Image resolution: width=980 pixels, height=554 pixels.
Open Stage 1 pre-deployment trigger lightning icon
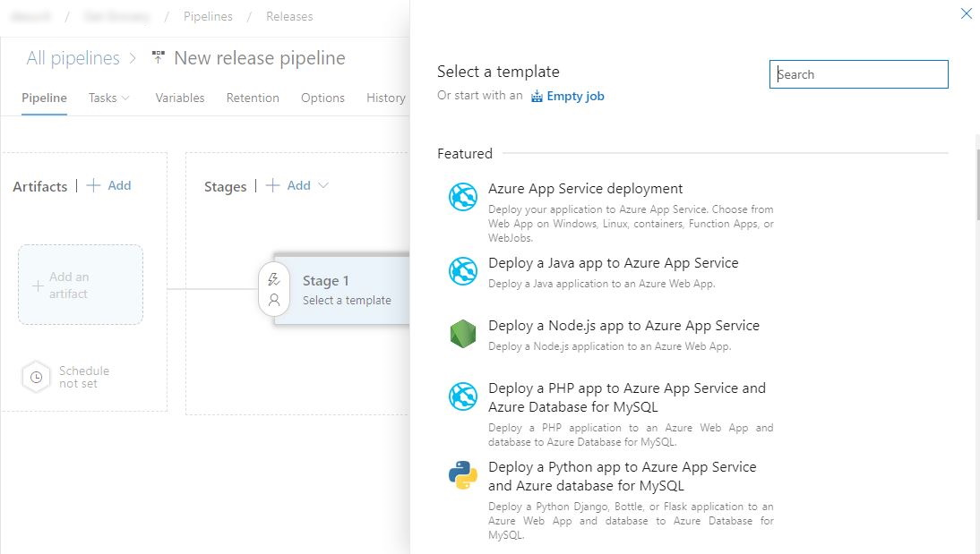coord(274,279)
